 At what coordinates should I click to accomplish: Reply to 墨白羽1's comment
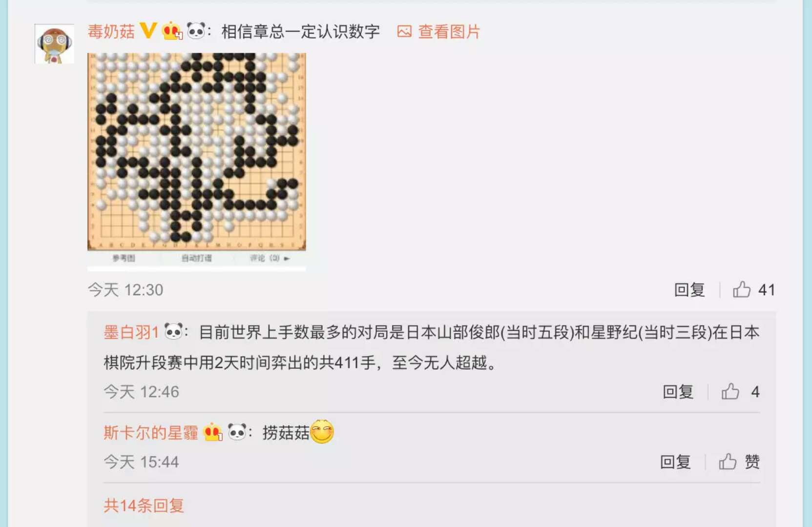pos(678,392)
